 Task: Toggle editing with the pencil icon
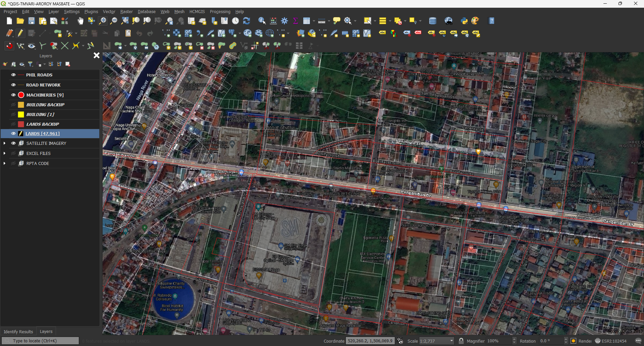point(20,33)
